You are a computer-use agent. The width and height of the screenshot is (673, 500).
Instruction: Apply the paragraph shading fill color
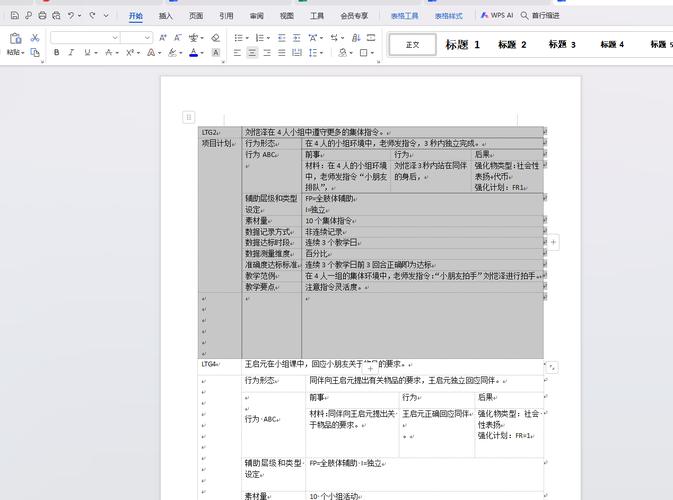click(342, 52)
